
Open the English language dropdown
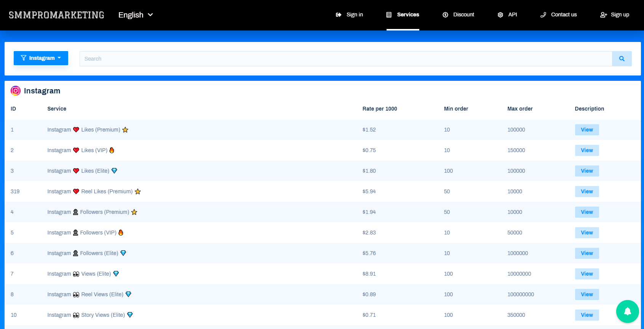[136, 15]
